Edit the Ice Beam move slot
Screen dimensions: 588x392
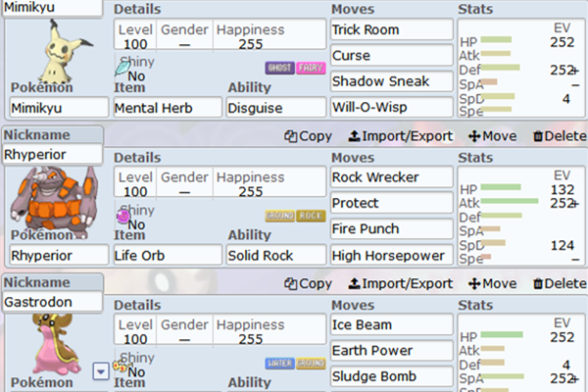click(x=392, y=324)
